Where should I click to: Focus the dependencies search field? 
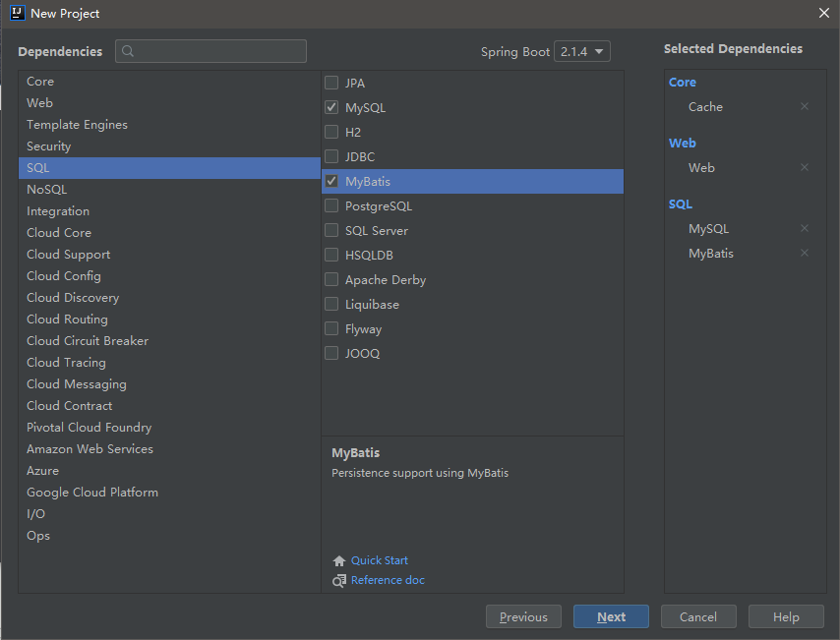point(211,51)
